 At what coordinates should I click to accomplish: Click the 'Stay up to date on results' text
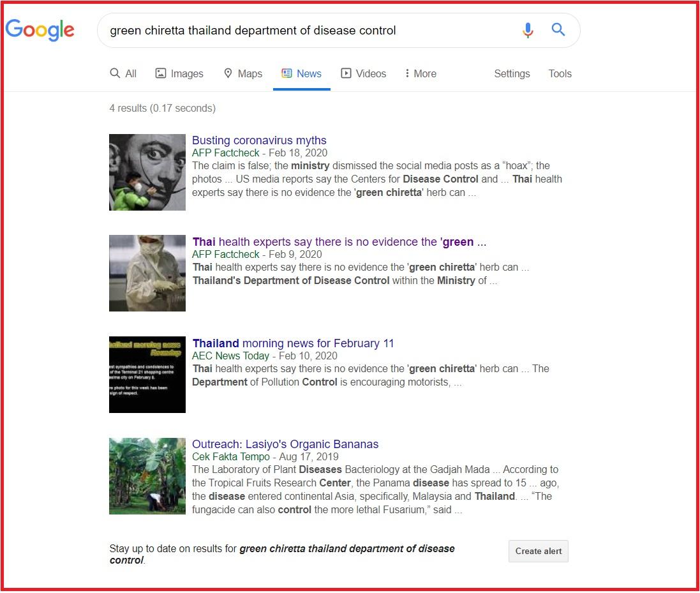click(x=282, y=554)
